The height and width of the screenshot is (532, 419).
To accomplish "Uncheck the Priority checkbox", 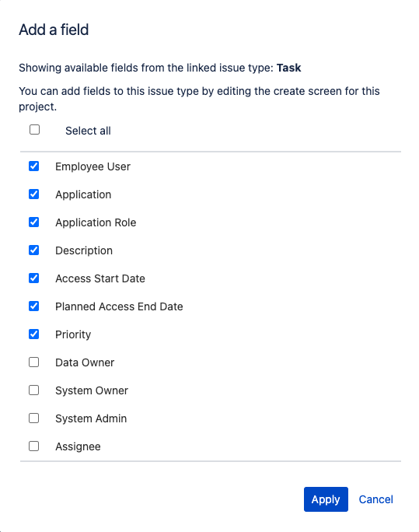I will [34, 334].
